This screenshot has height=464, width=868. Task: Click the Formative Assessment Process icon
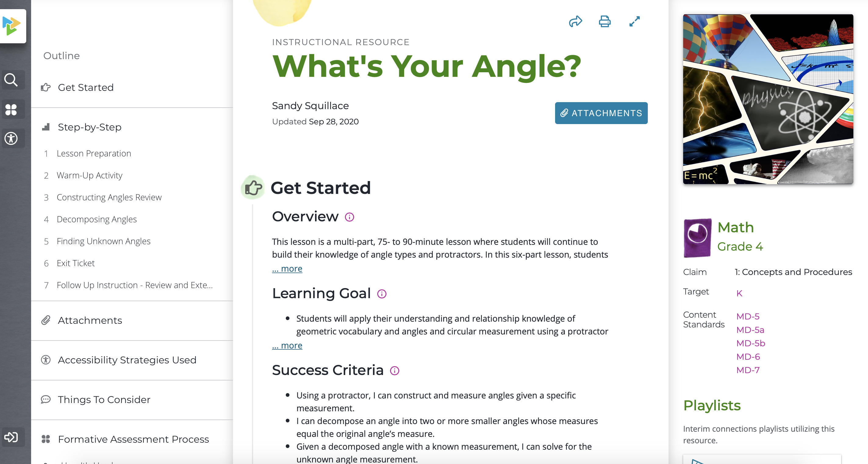click(46, 439)
